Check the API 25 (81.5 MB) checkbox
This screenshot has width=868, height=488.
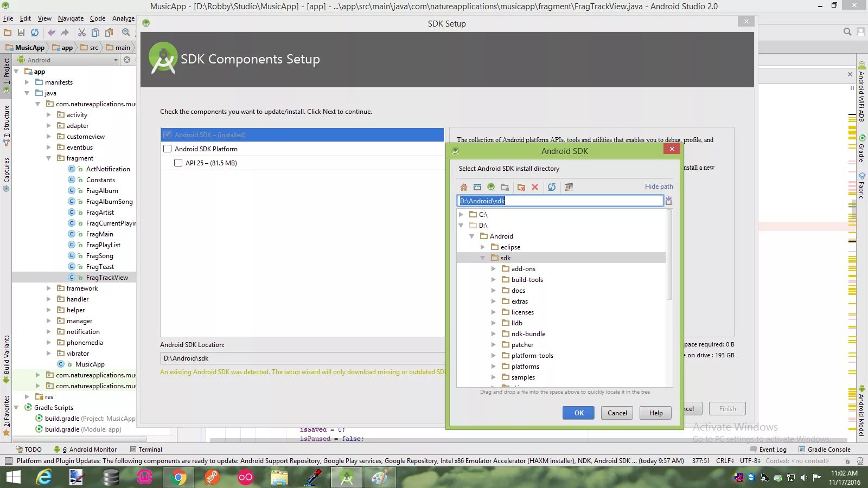coord(178,163)
